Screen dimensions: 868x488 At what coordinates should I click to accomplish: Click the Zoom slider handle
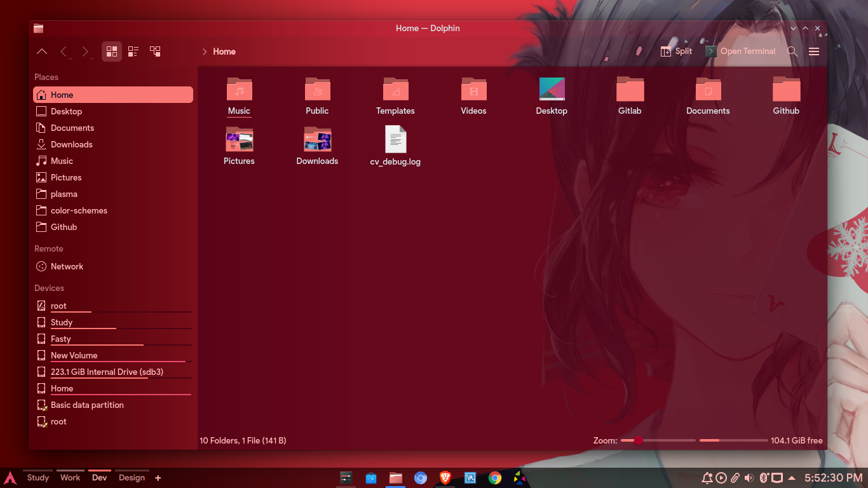(638, 440)
